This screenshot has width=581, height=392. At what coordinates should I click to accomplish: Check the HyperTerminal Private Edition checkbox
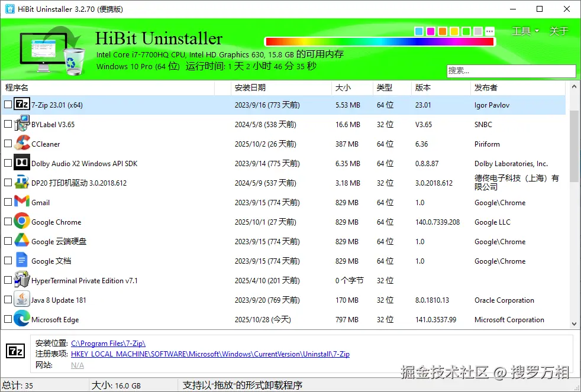pyautogui.click(x=8, y=280)
